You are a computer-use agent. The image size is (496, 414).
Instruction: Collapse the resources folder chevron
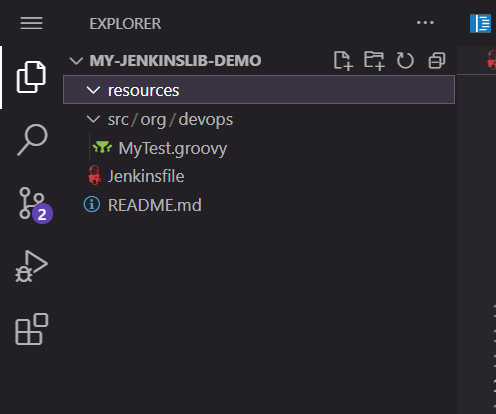[93, 90]
